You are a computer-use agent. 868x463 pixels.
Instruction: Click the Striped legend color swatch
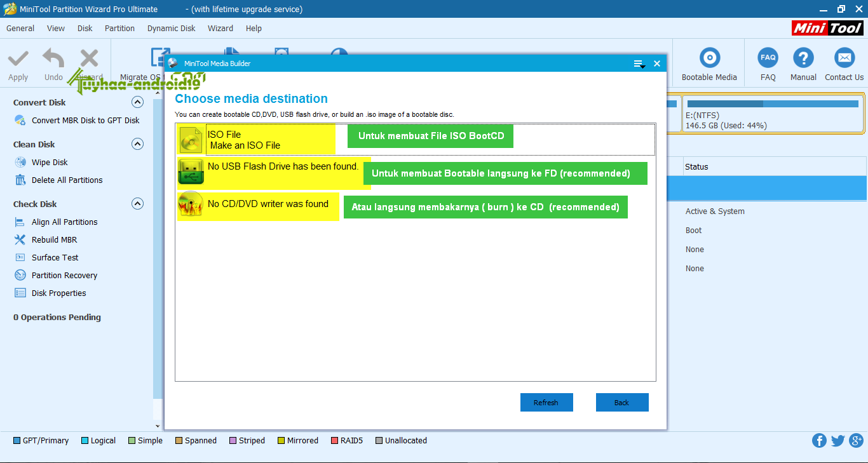coord(233,440)
